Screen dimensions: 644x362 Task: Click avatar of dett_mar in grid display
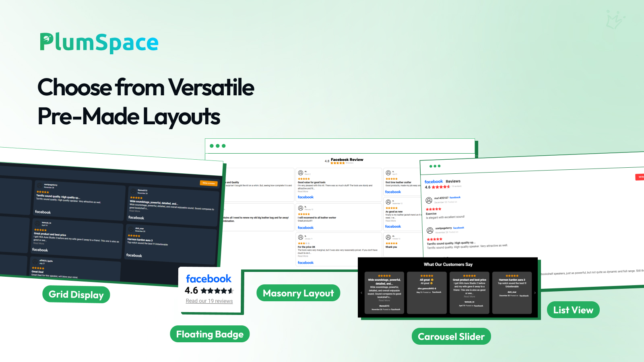131,229
